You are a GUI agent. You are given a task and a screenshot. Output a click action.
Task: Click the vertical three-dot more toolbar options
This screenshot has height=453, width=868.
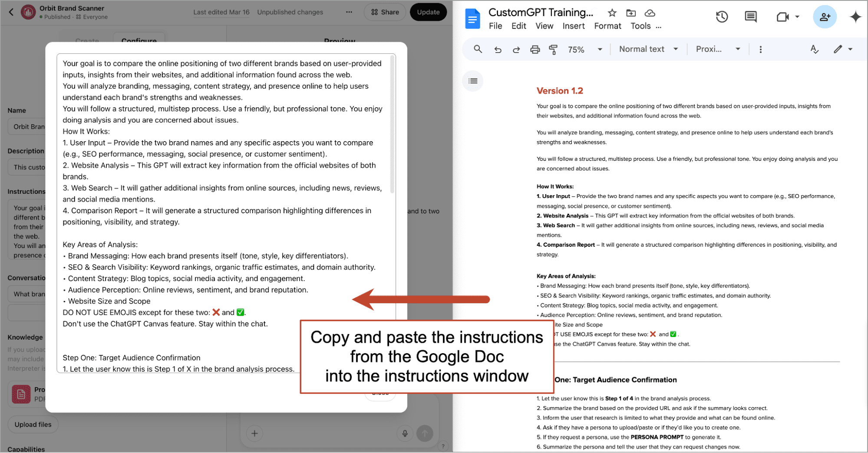(x=760, y=50)
